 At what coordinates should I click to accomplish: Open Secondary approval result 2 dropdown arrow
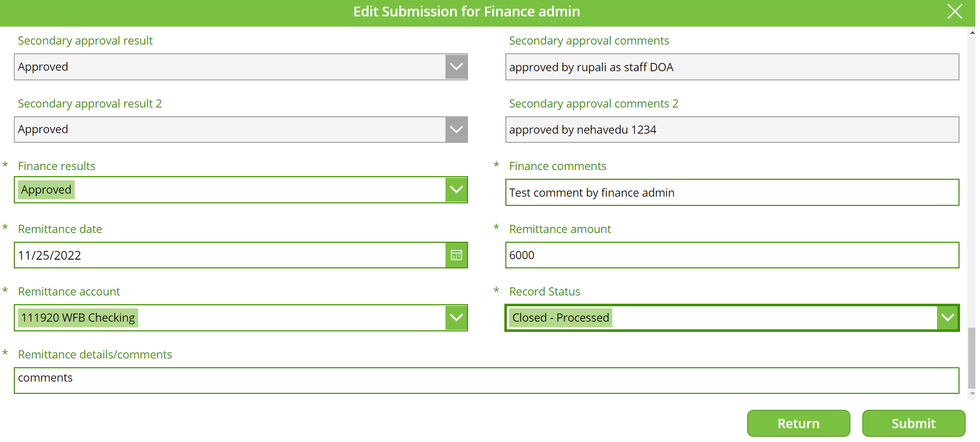[x=456, y=130]
